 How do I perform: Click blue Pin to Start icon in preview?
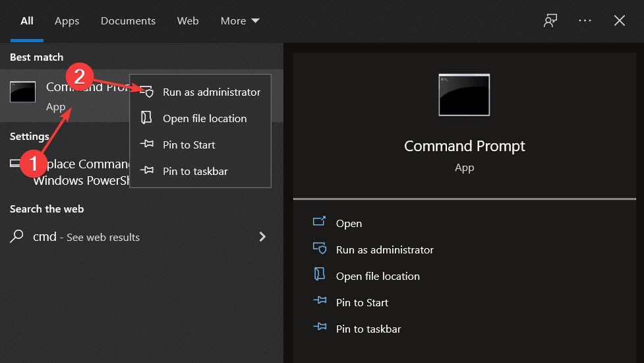(x=320, y=300)
